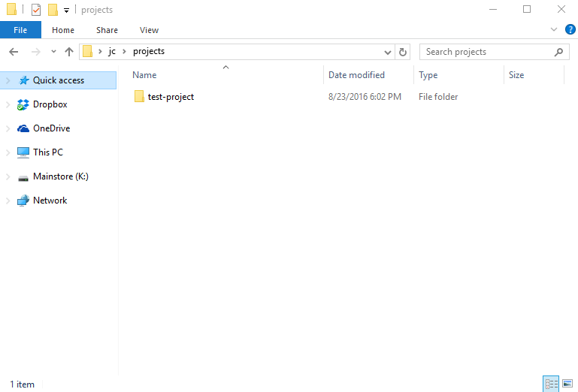Switch to Large icons view layout
This screenshot has height=392, width=578.
[x=567, y=384]
